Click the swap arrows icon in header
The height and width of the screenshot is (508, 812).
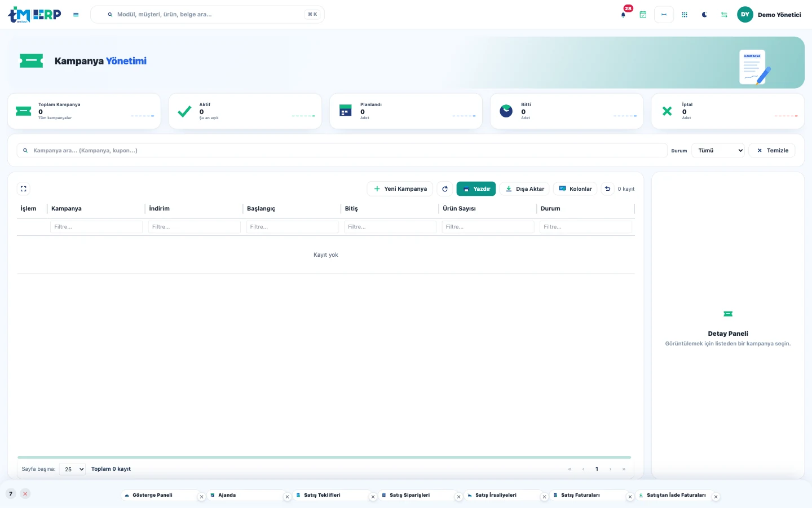pyautogui.click(x=724, y=15)
